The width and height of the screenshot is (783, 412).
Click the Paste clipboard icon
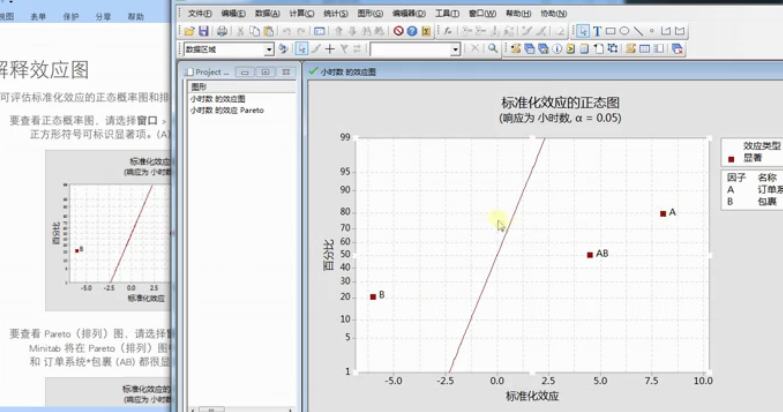(268, 31)
